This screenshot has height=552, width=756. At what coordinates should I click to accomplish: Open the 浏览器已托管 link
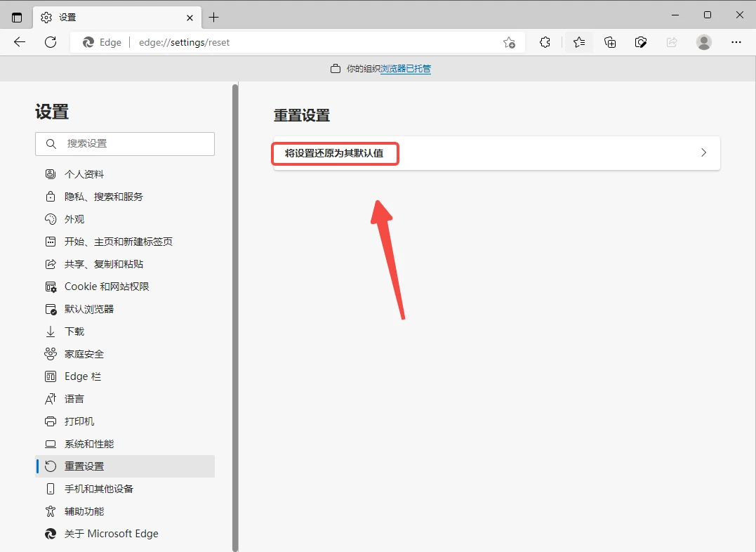click(406, 69)
